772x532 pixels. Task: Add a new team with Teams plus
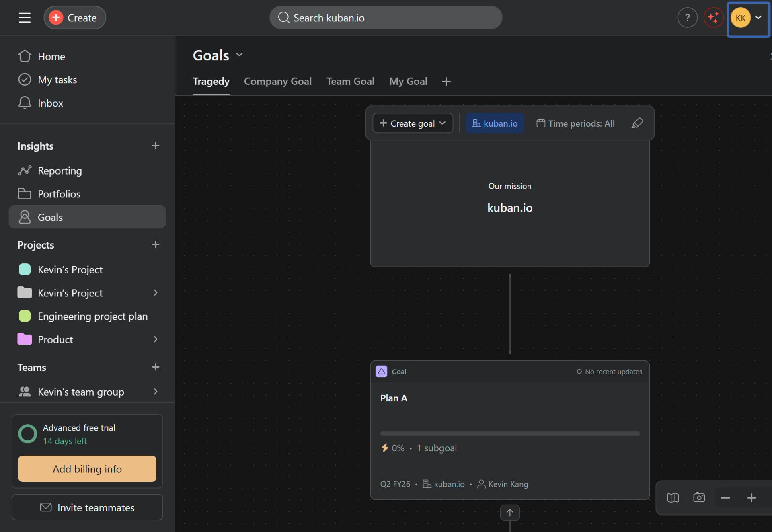156,367
